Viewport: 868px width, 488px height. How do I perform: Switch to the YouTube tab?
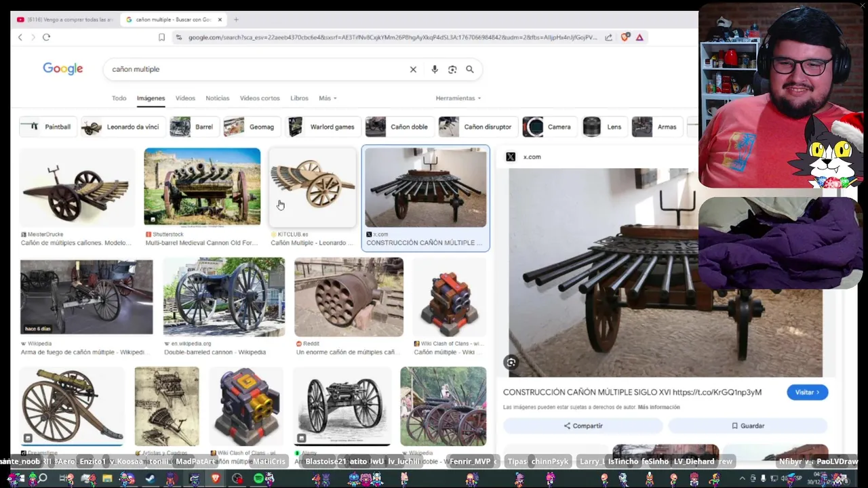coord(65,20)
